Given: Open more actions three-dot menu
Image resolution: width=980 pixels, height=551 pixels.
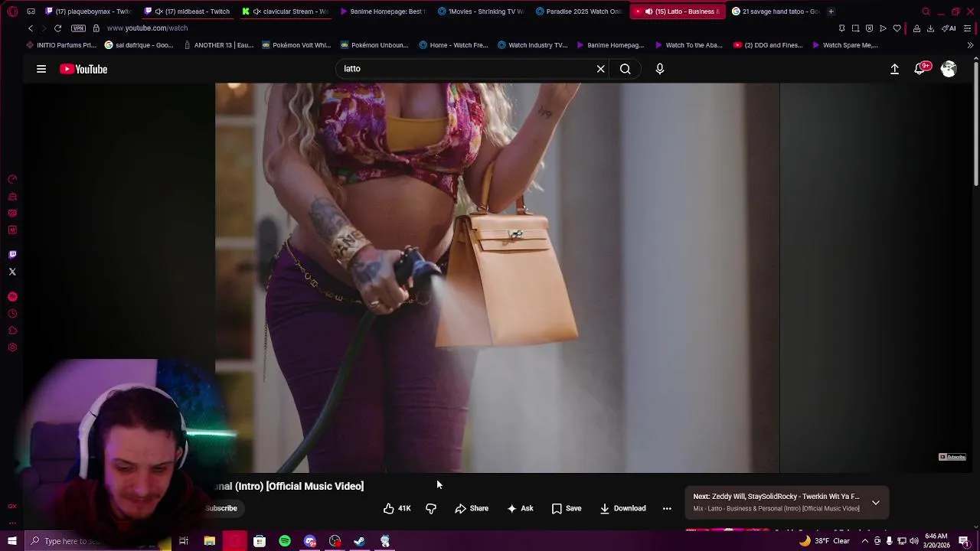Looking at the screenshot, I should click(x=667, y=508).
